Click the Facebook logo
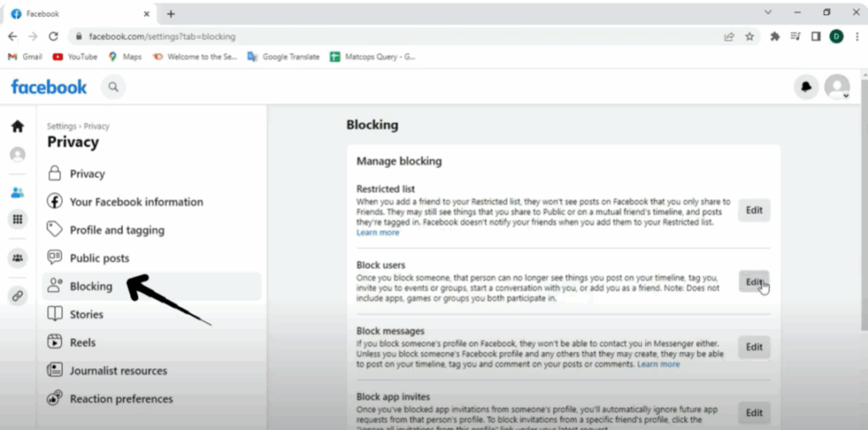The width and height of the screenshot is (868, 430). [x=48, y=87]
